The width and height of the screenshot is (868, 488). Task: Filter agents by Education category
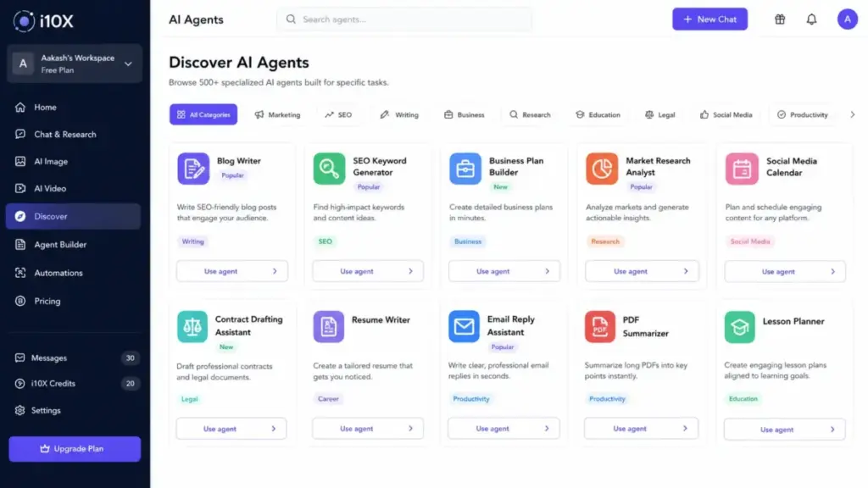[598, 114]
